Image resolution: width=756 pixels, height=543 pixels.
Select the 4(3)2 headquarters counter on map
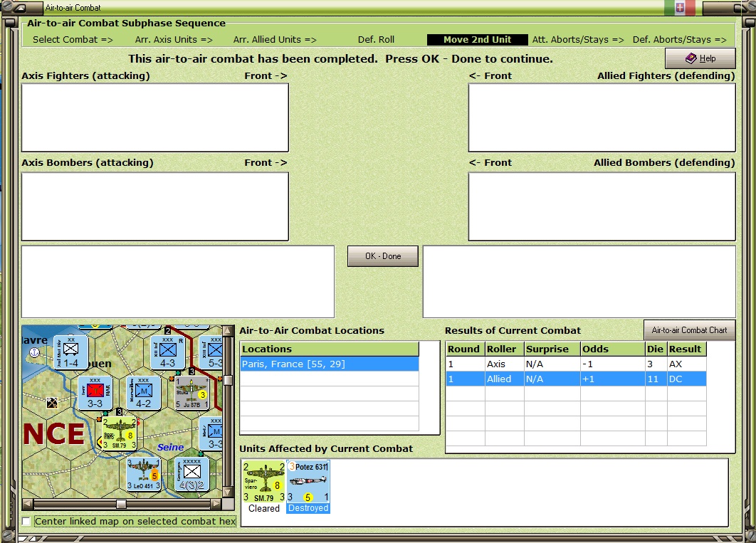point(192,474)
